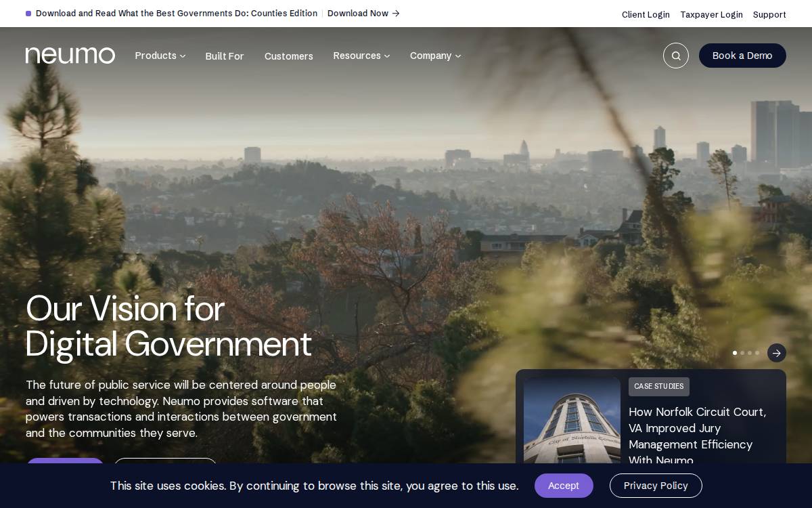
Task: Select the first carousel dot
Action: pyautogui.click(x=735, y=353)
